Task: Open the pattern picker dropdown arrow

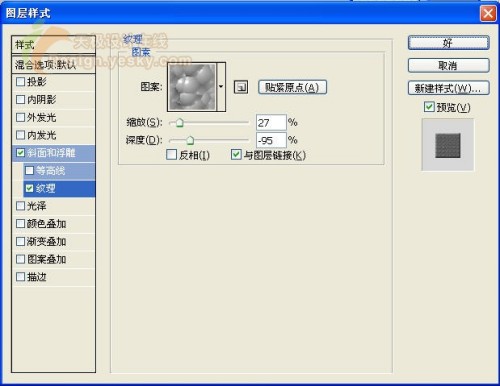Action: [x=221, y=87]
